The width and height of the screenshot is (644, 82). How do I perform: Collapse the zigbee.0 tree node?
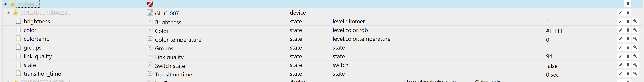coord(6,4)
